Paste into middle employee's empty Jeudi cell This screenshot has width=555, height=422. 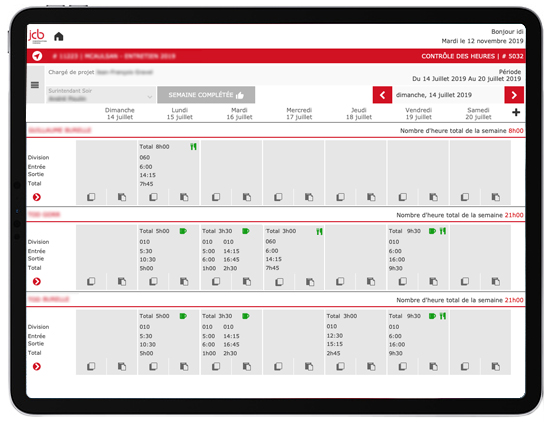click(x=371, y=281)
